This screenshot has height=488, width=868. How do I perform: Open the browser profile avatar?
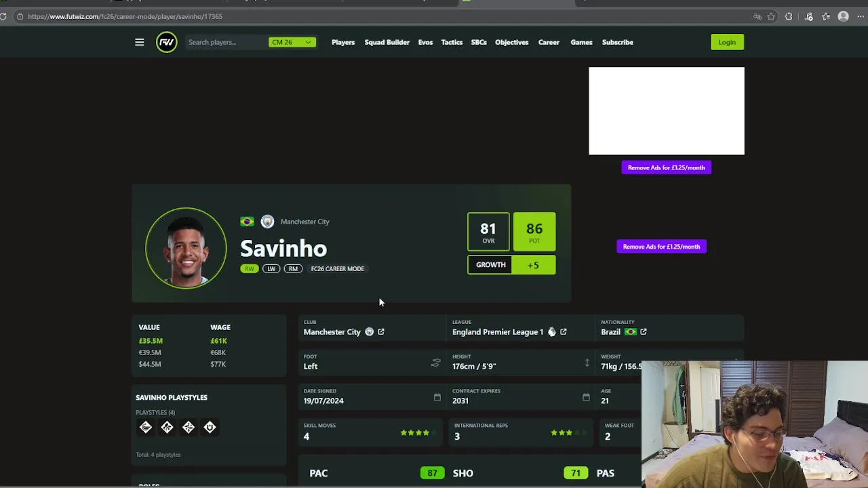pyautogui.click(x=844, y=16)
